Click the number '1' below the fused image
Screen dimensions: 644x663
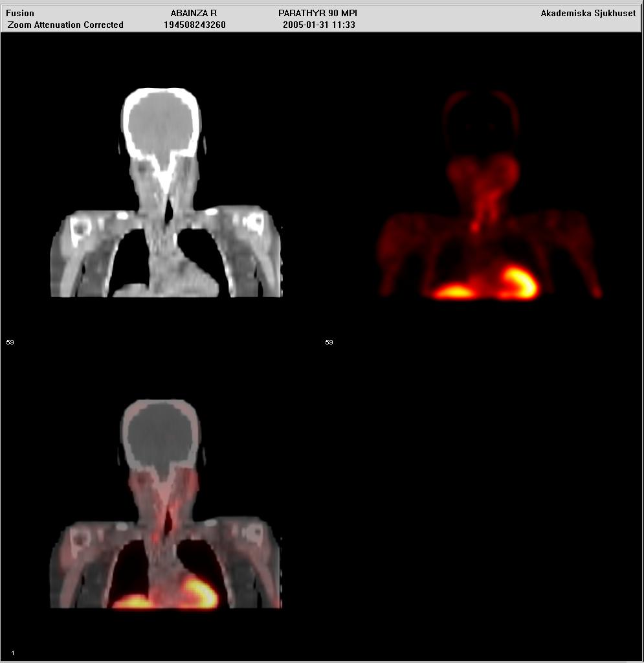(13, 653)
